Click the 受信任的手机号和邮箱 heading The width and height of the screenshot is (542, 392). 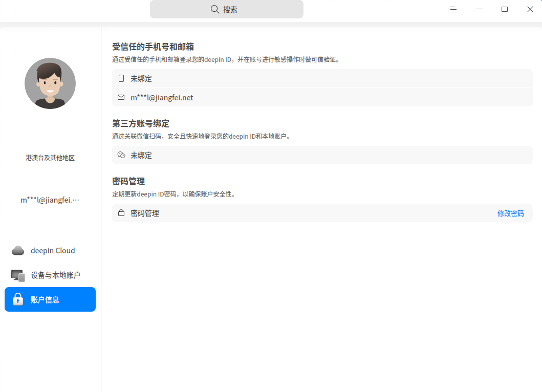(x=153, y=47)
